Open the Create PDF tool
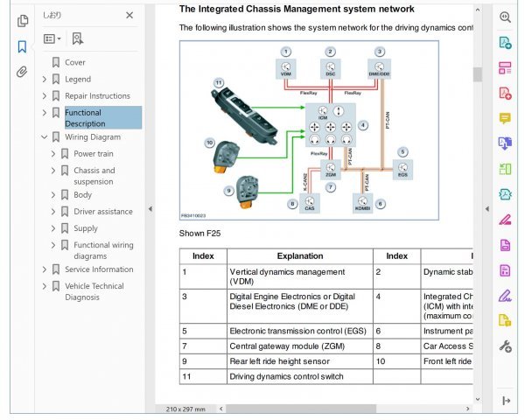 click(505, 43)
